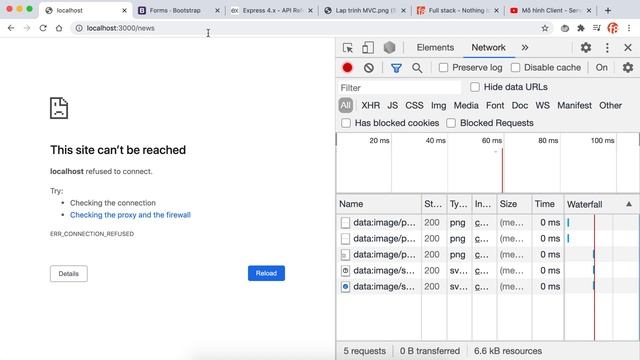Select the All request filter

point(346,105)
